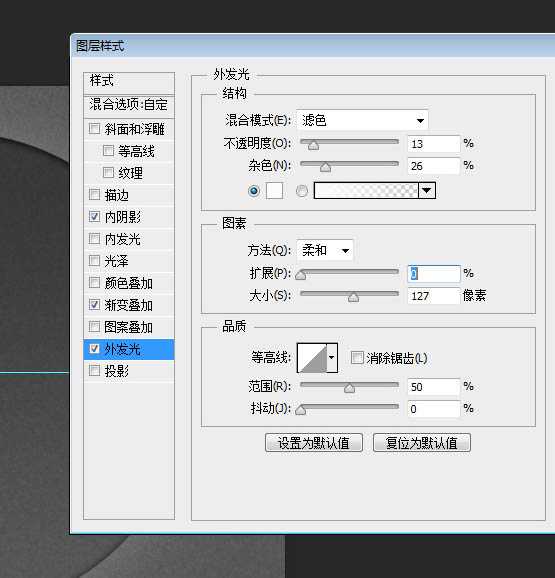Enable the 斜面和浮雕 checkbox
Image resolution: width=555 pixels, height=578 pixels.
94,129
